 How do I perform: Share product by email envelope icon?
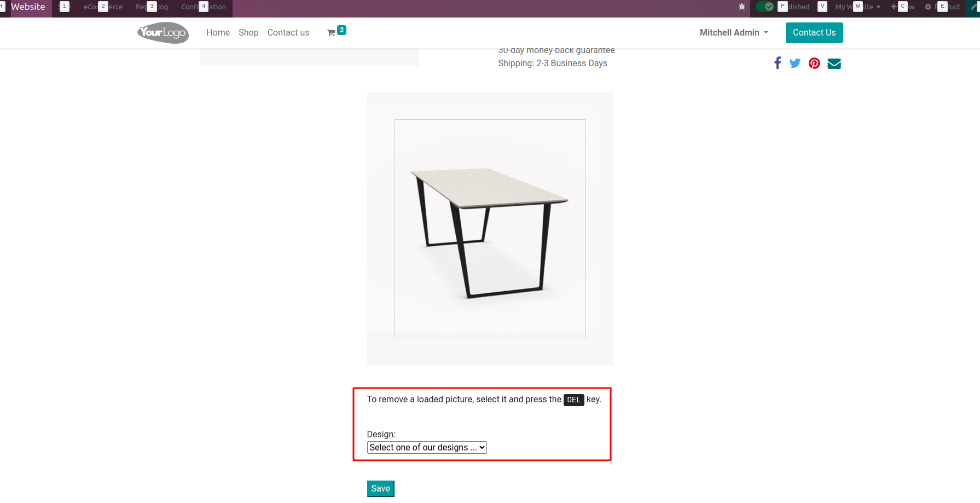[834, 63]
